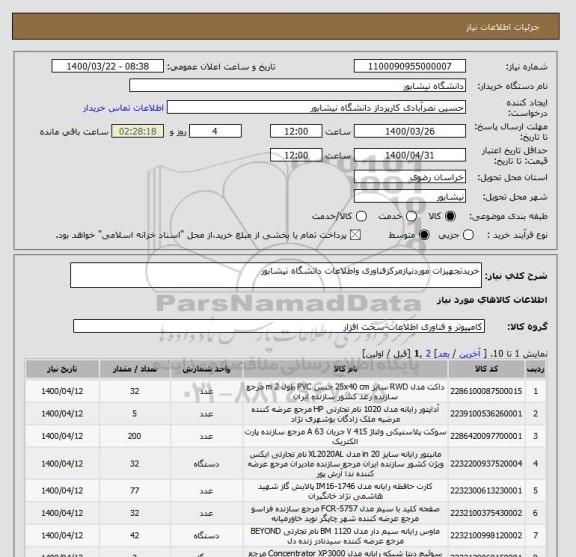Select item code 2232200937520004

[x=486, y=464]
